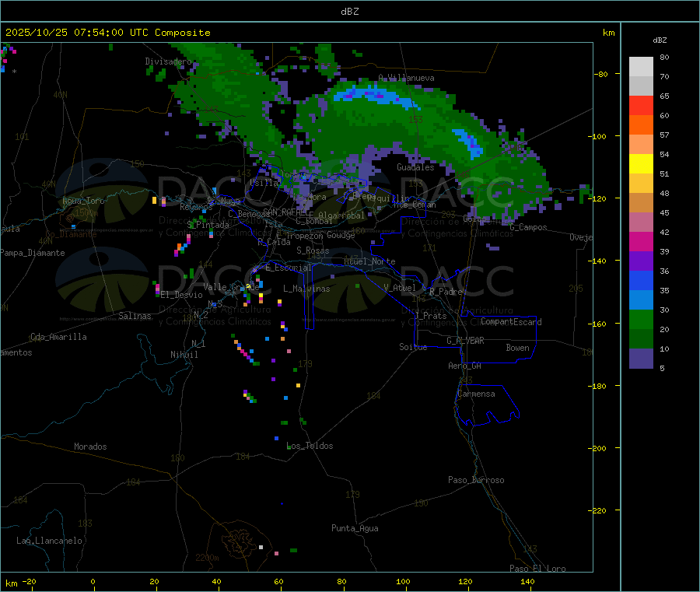Pick the white 70-80 dBZ legend swatch
700x592 pixels.
coord(641,67)
